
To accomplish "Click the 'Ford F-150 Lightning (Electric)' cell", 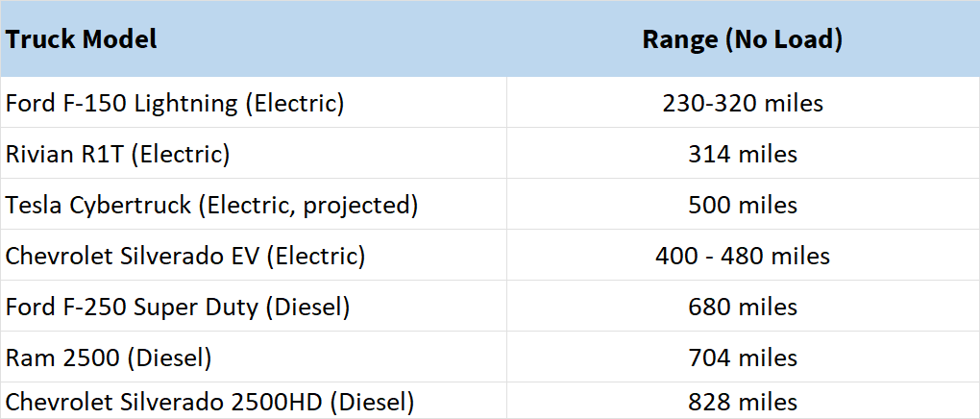I will (253, 103).
